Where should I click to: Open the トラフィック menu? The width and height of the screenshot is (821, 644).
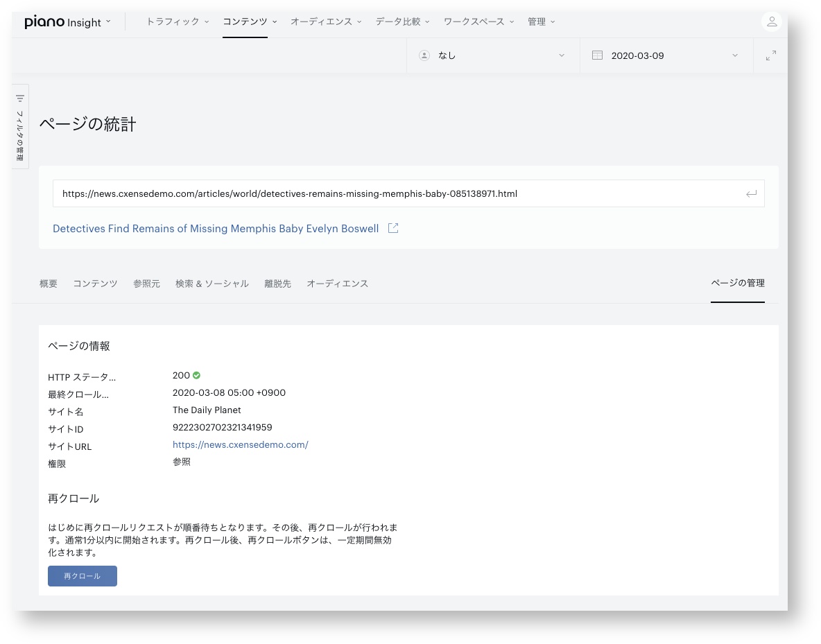click(178, 22)
